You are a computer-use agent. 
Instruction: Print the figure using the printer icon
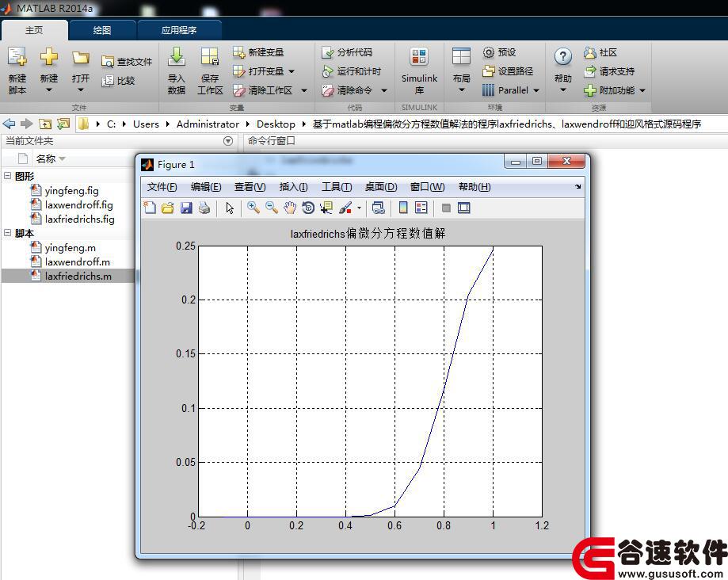pos(204,208)
